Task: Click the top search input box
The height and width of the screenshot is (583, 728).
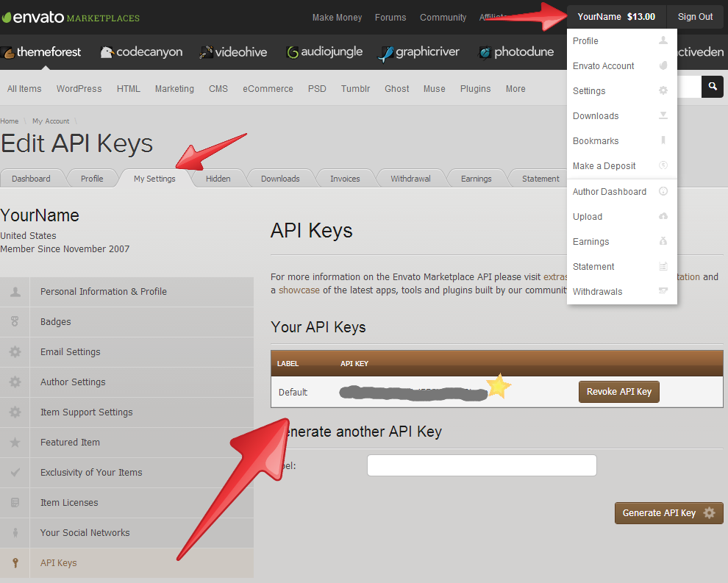Action: pyautogui.click(x=689, y=87)
